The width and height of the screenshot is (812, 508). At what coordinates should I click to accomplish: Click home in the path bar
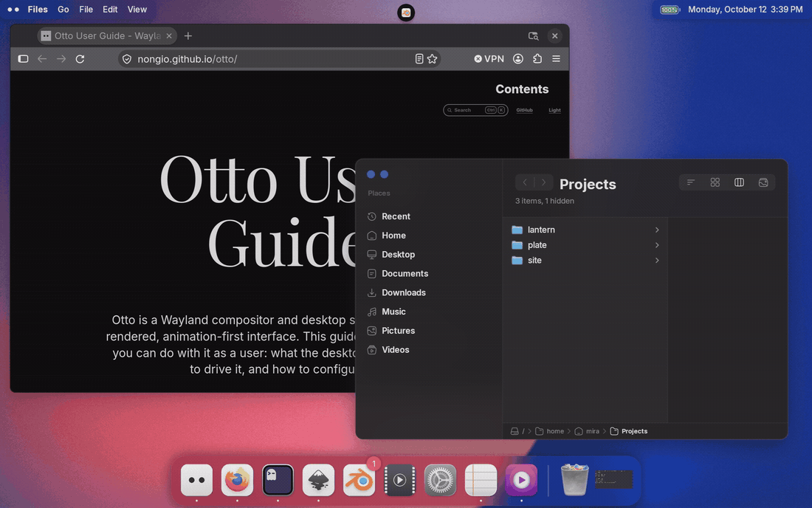(x=549, y=431)
